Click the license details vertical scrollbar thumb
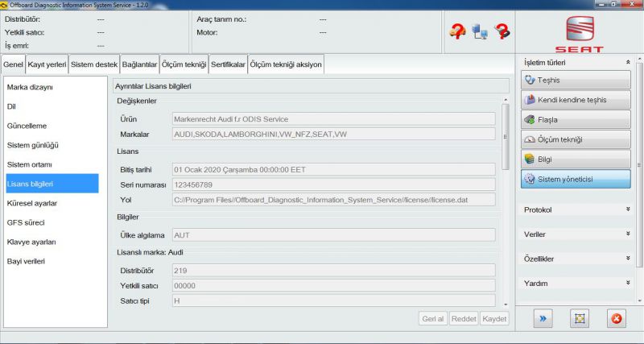This screenshot has width=644, height=344. click(506, 136)
